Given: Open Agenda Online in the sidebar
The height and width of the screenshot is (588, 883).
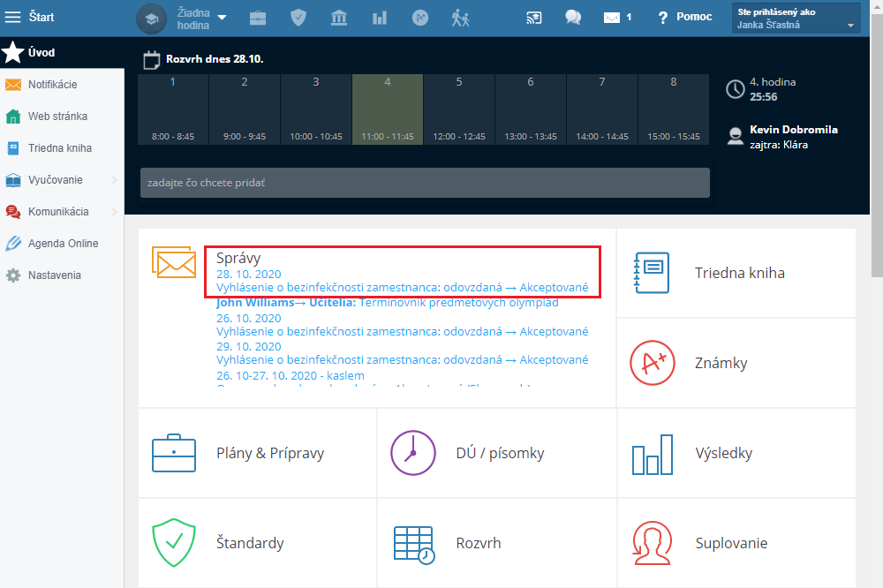Looking at the screenshot, I should (62, 244).
